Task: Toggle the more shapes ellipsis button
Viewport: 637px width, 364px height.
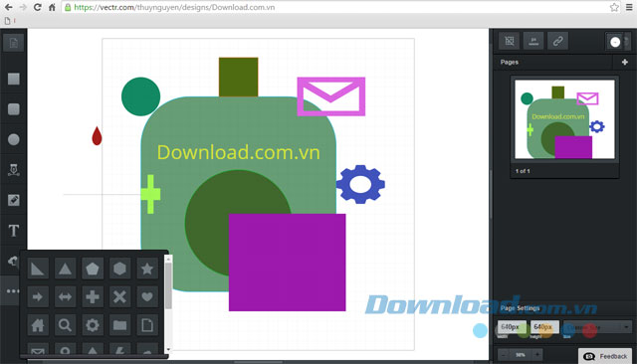Action: tap(12, 290)
